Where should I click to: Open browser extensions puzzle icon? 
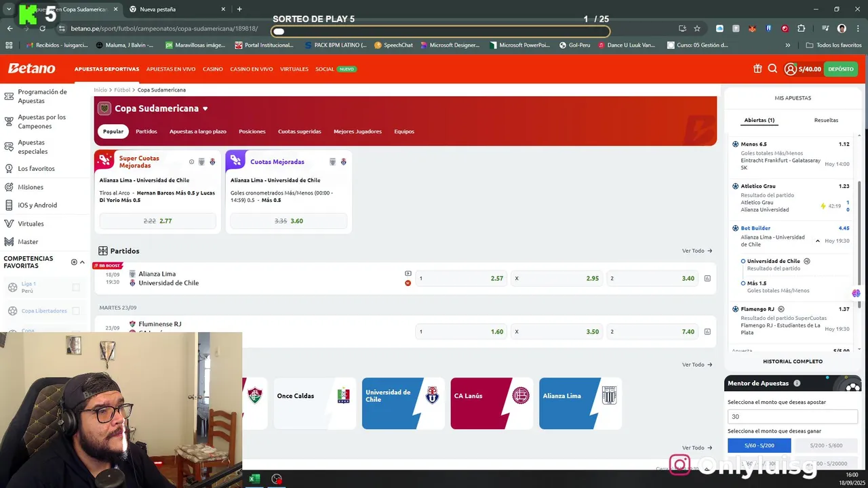click(x=802, y=28)
